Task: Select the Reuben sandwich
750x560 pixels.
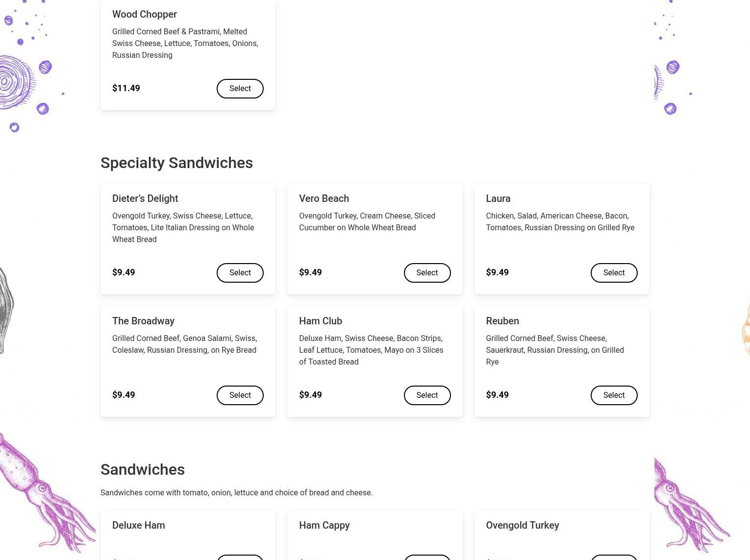Action: click(614, 395)
